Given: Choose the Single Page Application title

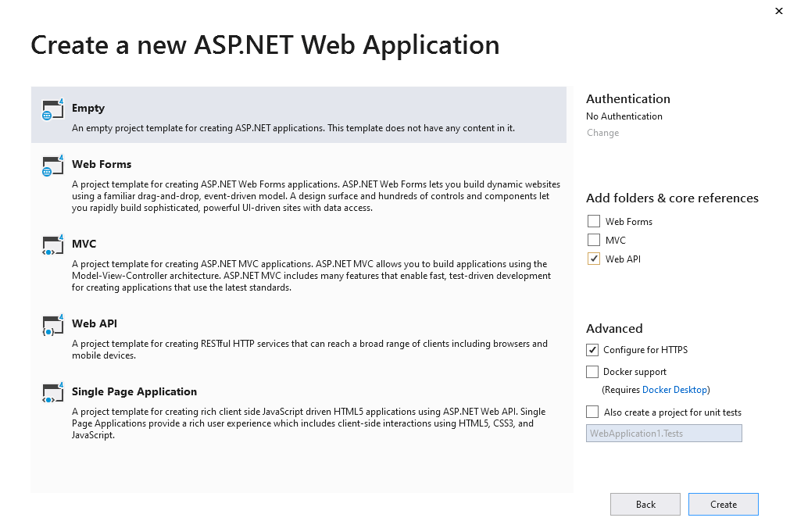Looking at the screenshot, I should (x=134, y=392).
